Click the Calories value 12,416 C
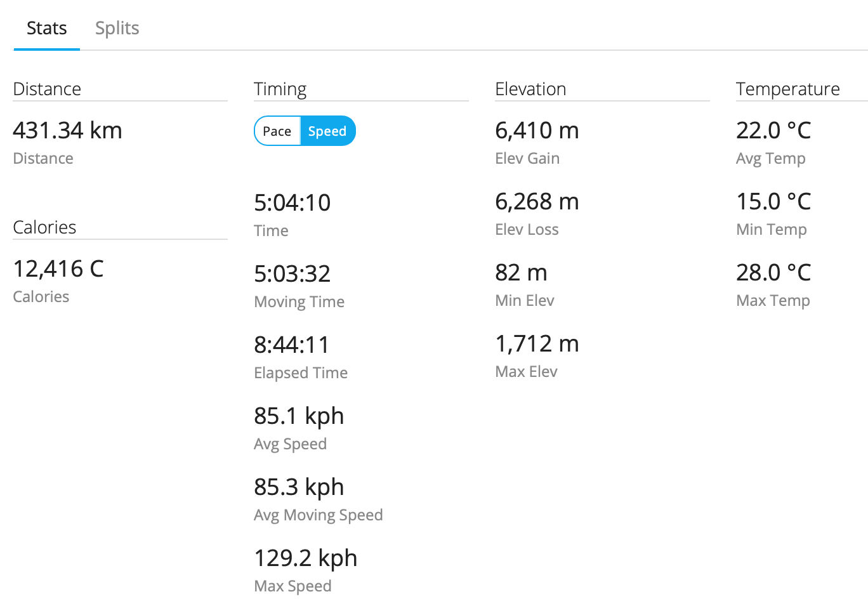Viewport: 868px width, 613px height. click(58, 268)
